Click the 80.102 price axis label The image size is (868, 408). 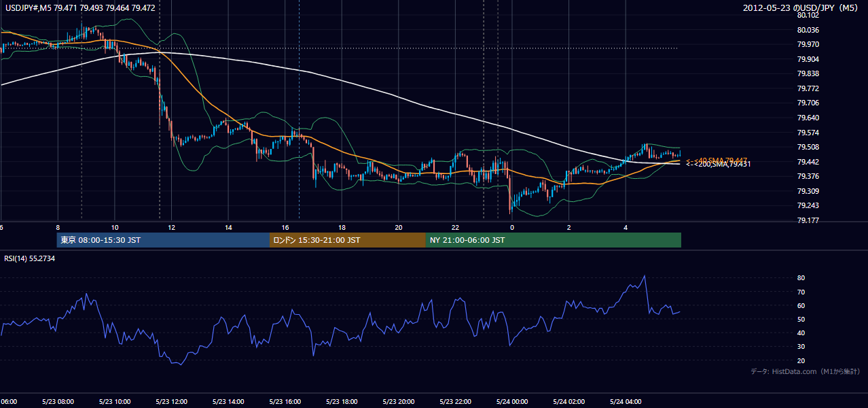(x=807, y=15)
